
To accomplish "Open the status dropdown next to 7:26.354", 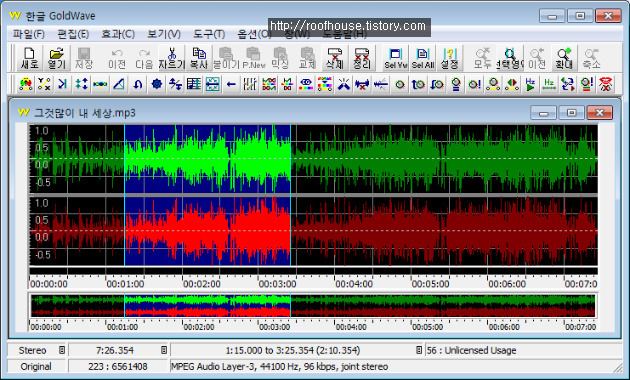I will tap(164, 350).
